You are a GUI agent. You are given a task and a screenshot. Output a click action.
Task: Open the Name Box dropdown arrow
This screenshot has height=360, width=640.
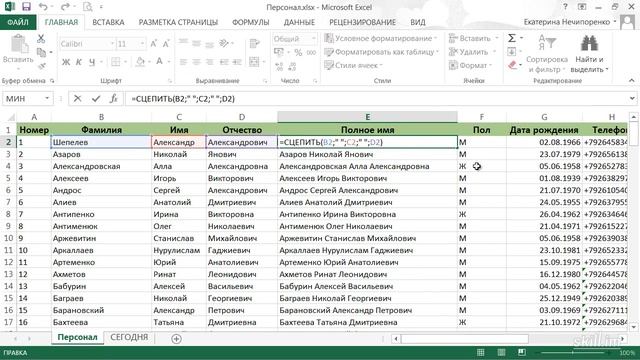[47, 98]
